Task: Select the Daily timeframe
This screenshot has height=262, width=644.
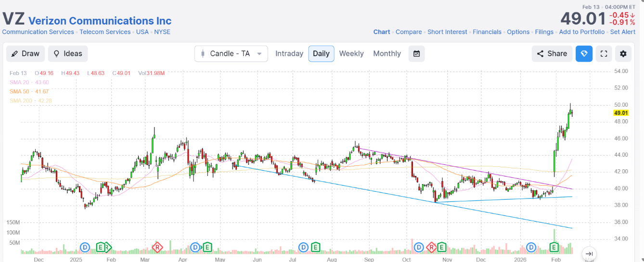Action: click(321, 53)
